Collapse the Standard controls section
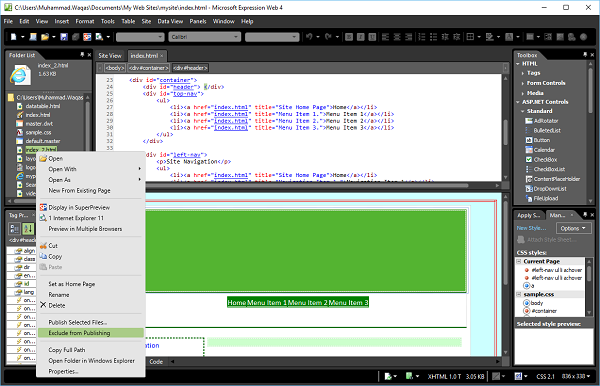 click(x=523, y=111)
